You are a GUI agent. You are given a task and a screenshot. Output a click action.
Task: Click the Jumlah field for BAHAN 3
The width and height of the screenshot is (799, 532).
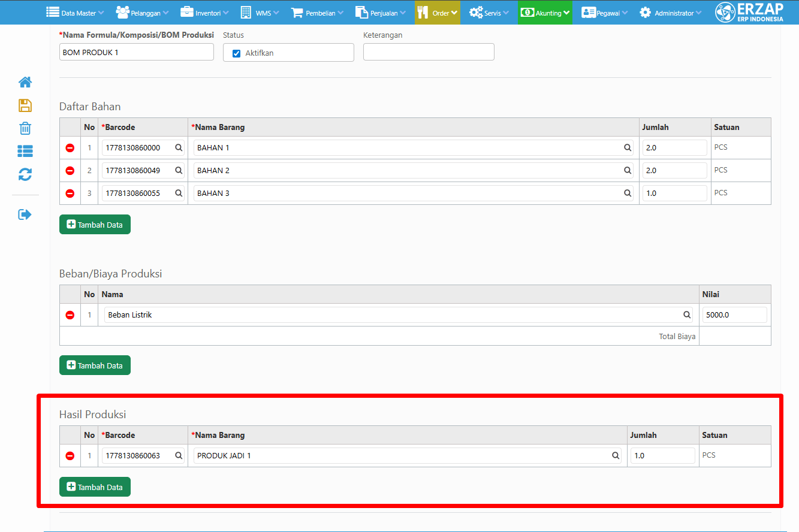674,194
